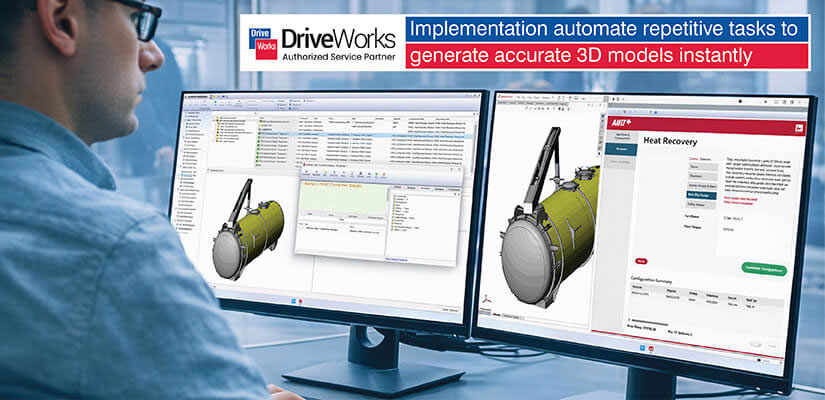Select the dark-blue highlighted option in Heat Recovery list
This screenshot has width=825, height=400.
point(702,195)
